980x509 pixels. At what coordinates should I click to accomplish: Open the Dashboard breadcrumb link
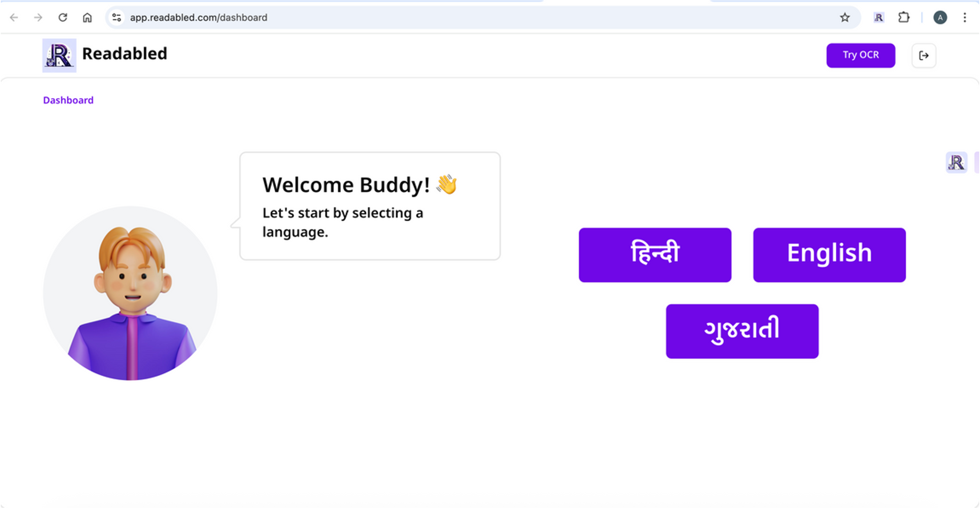coord(68,100)
